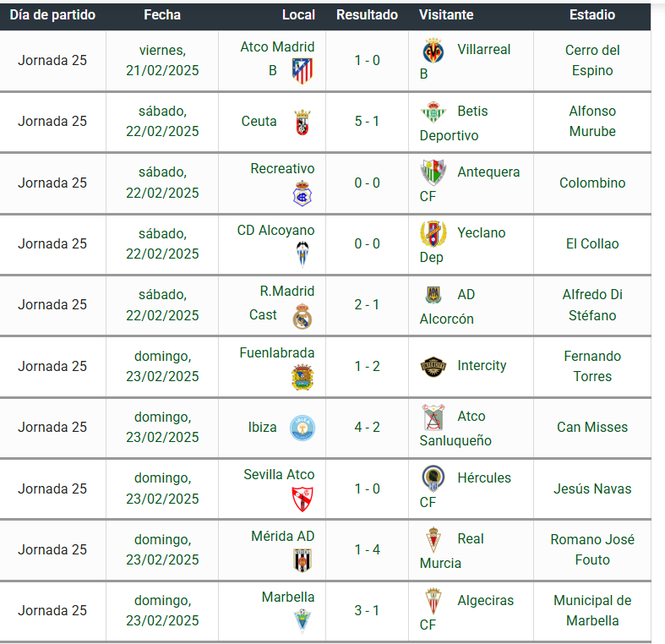Click the Sevilla Atco red crest
Viewport: 665px width, 644px height.
pyautogui.click(x=303, y=499)
